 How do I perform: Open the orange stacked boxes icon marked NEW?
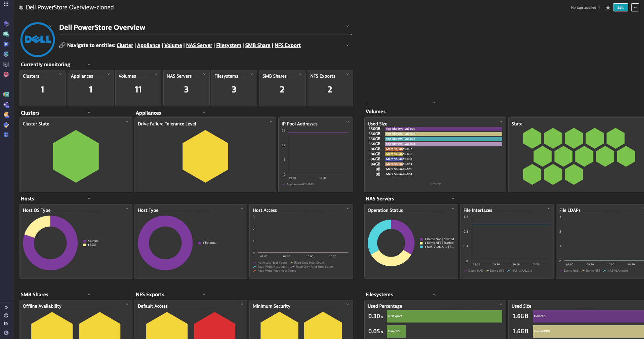(6, 115)
